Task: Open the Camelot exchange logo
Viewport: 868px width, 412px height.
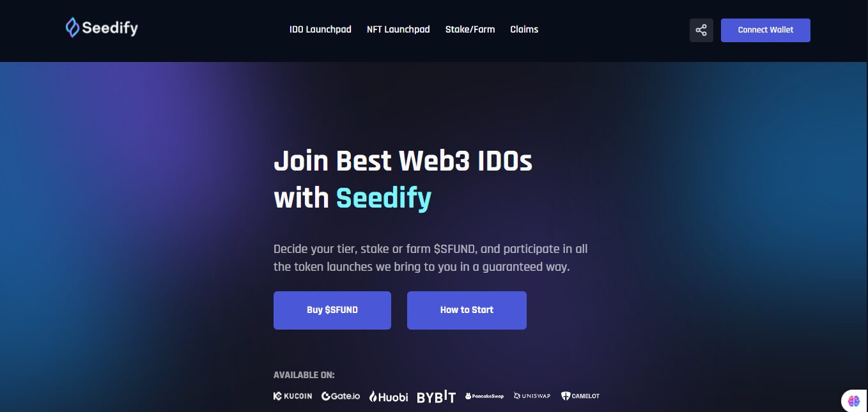Action: coord(580,396)
